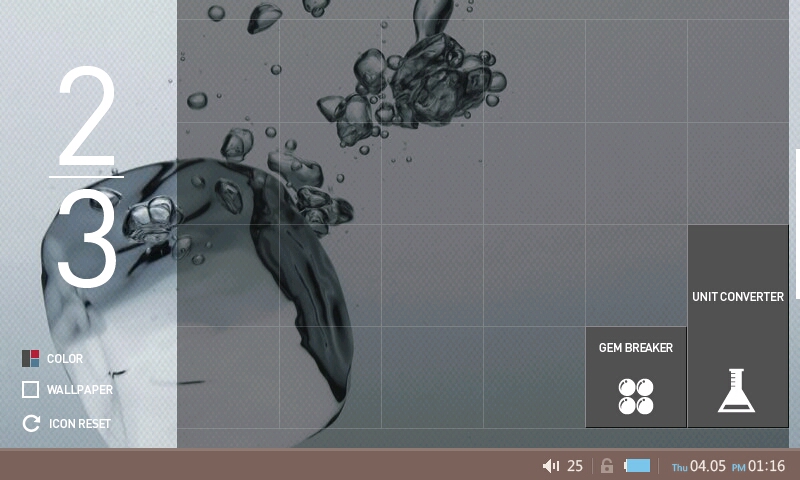Select the COLOR option label

[65, 359]
